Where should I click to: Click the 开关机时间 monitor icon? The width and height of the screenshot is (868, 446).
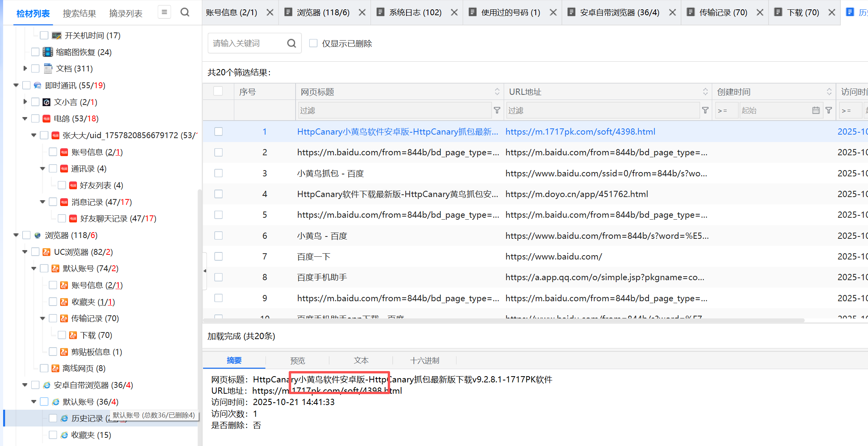57,36
